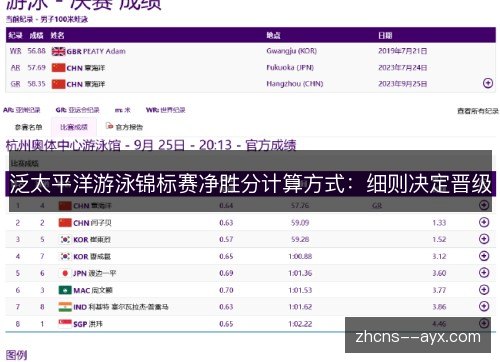This screenshot has height=362, width=500.
Task: Click Hangzhou (CHN) location cell
Action: click(x=295, y=84)
